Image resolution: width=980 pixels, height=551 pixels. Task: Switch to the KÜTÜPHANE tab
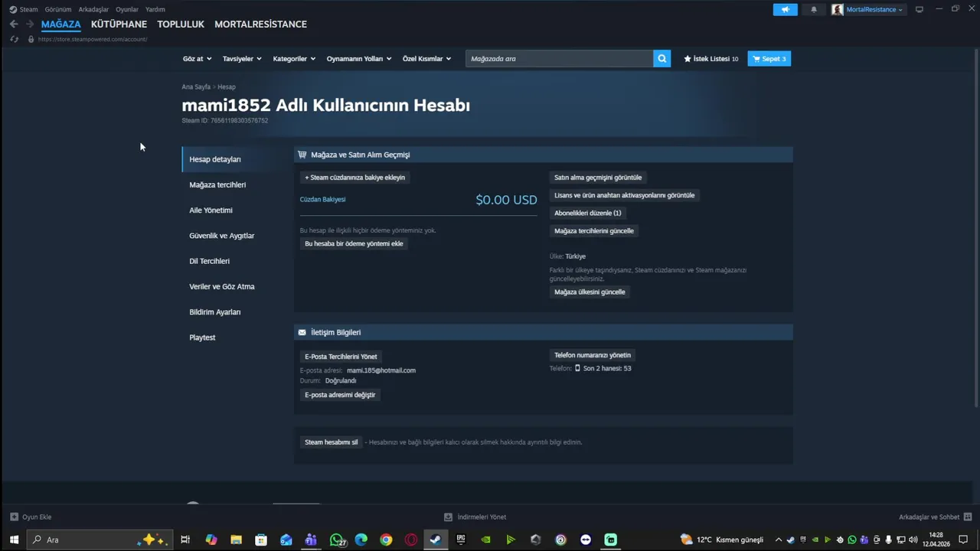119,24
